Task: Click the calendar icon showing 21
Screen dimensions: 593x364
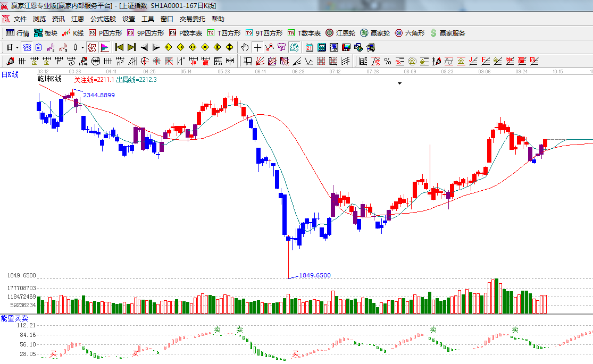Action: click(309, 47)
